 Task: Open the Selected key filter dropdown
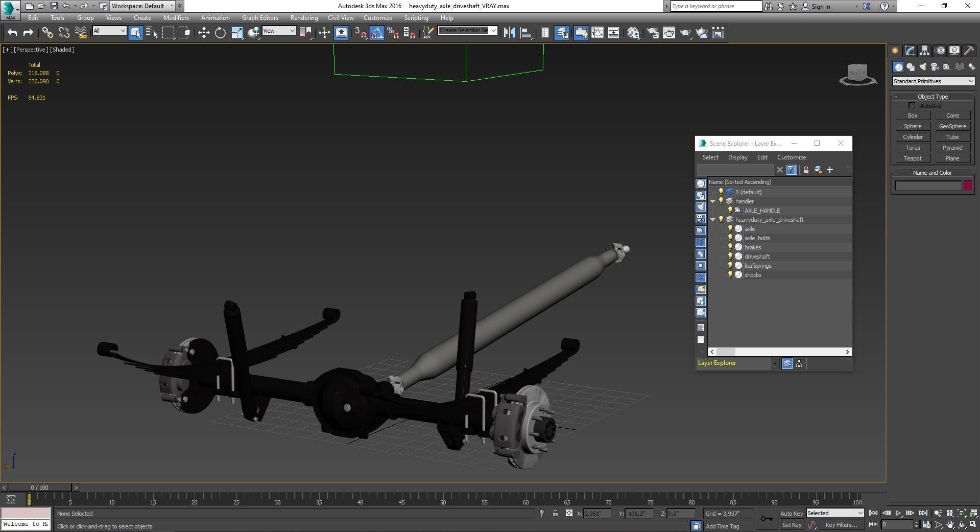[x=835, y=513]
